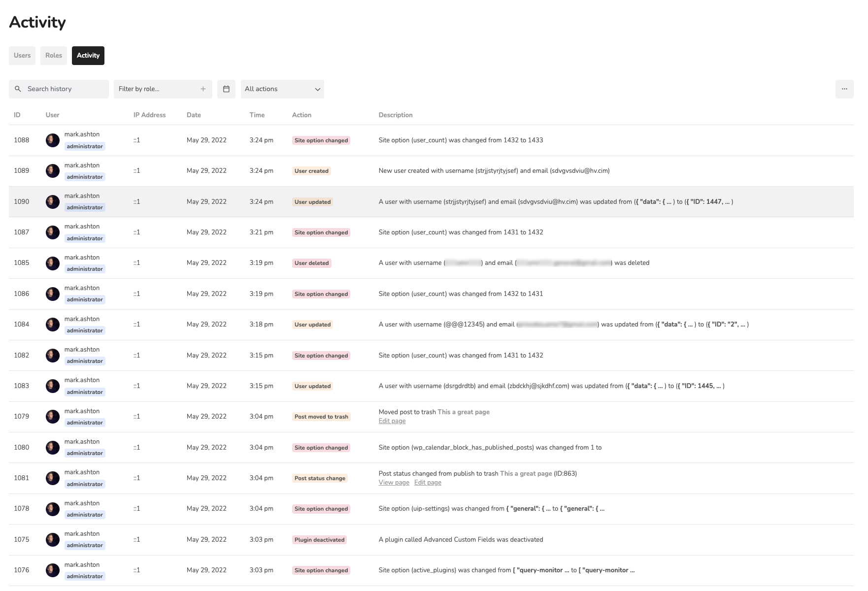Click the Plugin deactivated action badge

pos(319,540)
